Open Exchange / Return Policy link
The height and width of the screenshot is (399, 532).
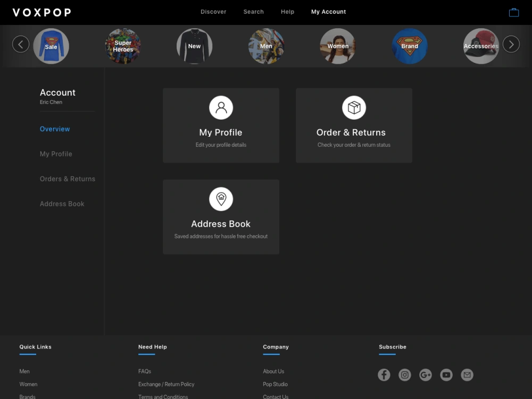tap(166, 385)
